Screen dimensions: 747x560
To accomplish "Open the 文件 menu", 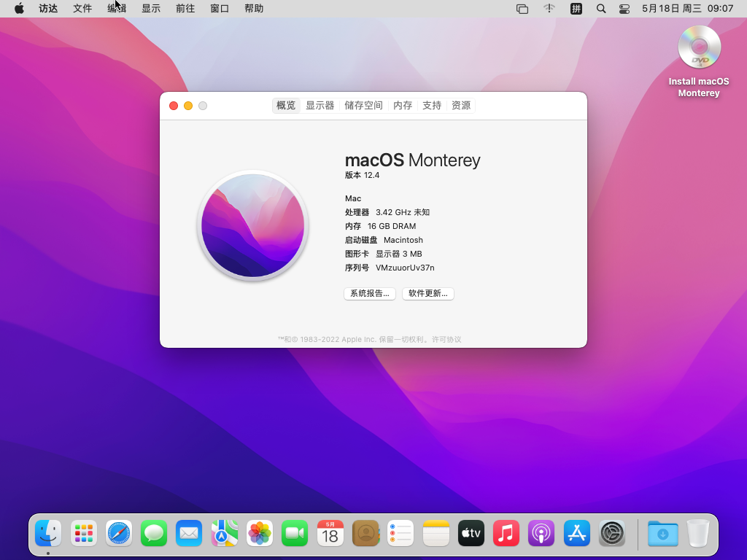I will tap(82, 9).
